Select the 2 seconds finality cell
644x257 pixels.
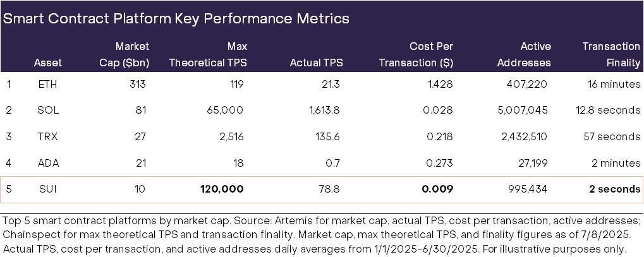612,189
